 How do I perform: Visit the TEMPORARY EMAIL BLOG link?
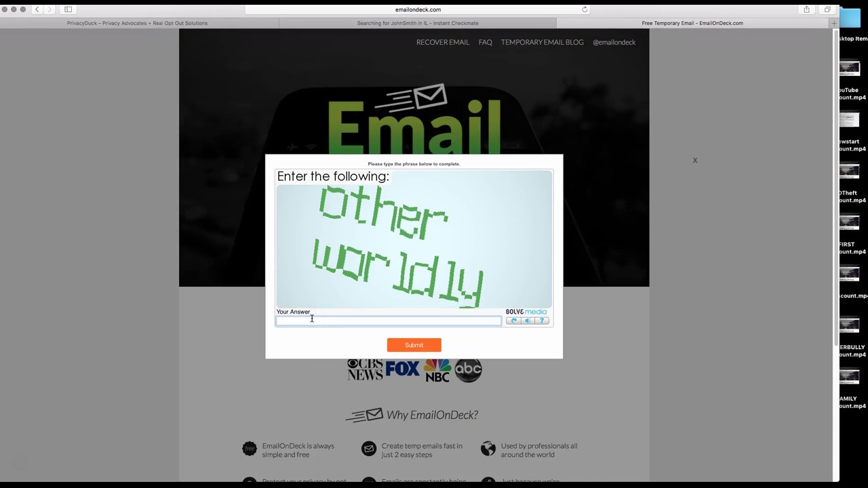[x=542, y=42]
